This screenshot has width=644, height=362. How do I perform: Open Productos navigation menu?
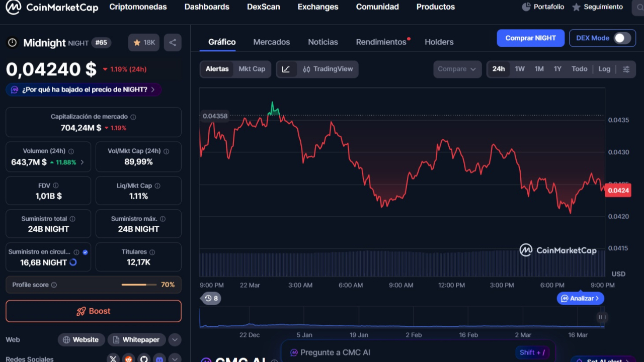pos(436,7)
